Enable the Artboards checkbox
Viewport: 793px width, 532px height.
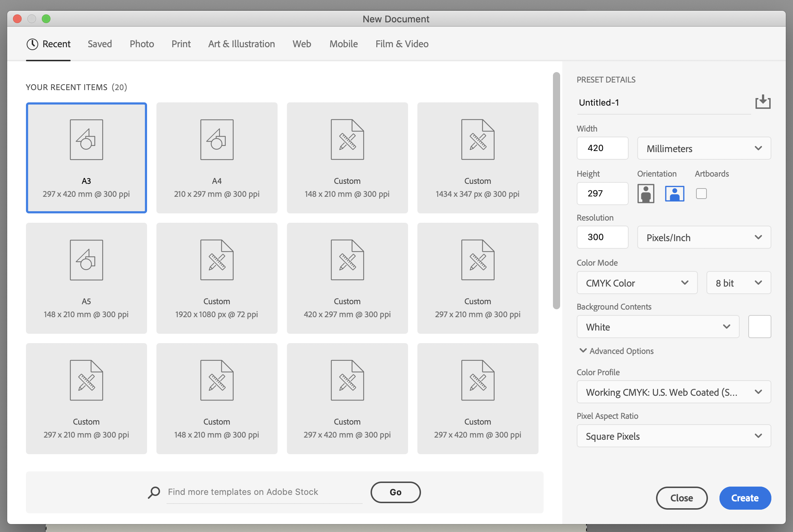[x=701, y=194]
